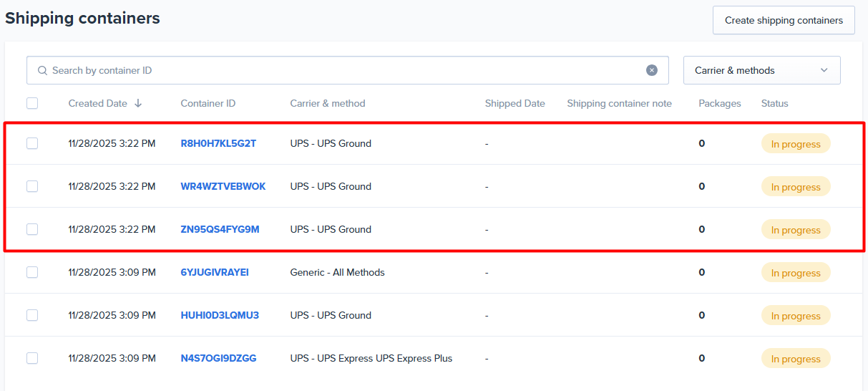
Task: Select checkbox for container 6YJUGIVRAYEI
Action: [x=32, y=272]
